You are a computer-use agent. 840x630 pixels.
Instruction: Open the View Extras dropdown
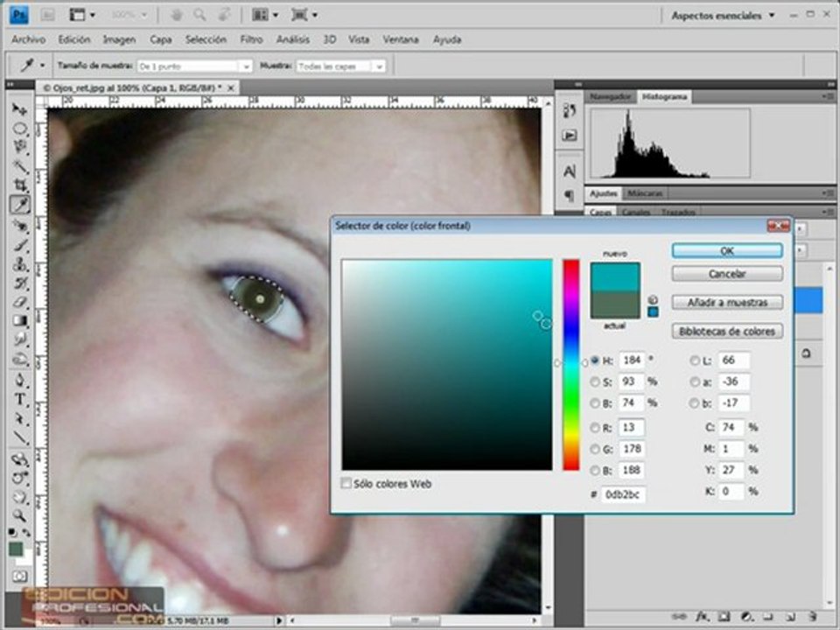point(82,15)
